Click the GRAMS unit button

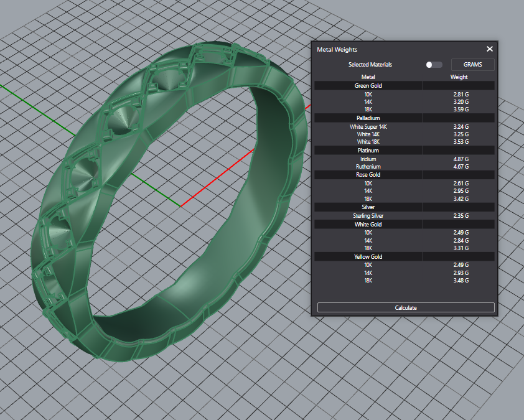click(x=472, y=65)
